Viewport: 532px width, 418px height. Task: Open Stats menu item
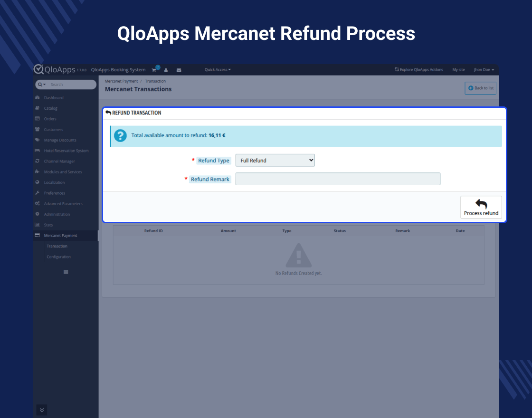(x=48, y=225)
